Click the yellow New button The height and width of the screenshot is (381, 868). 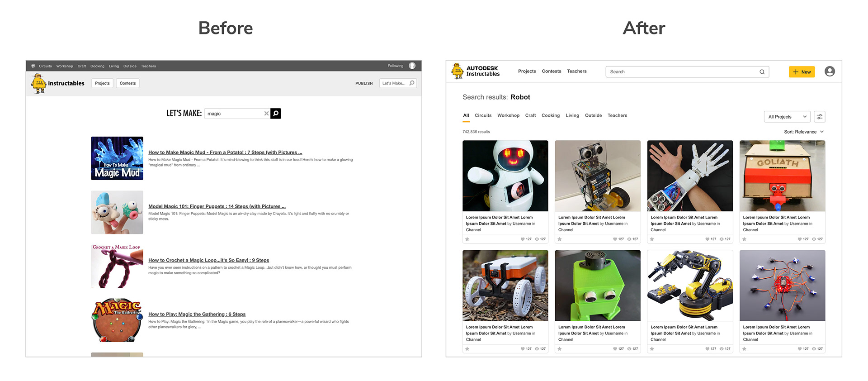coord(802,72)
